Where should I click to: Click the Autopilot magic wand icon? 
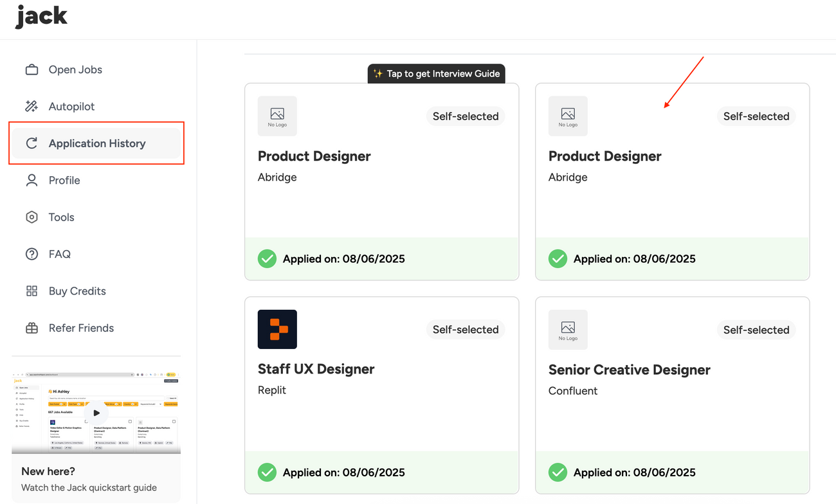(x=32, y=106)
